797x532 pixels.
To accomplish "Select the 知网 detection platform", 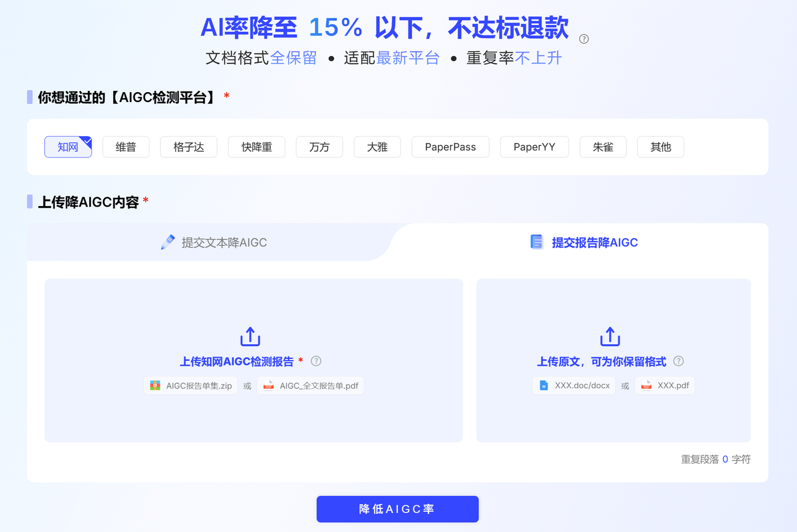I will (x=68, y=147).
